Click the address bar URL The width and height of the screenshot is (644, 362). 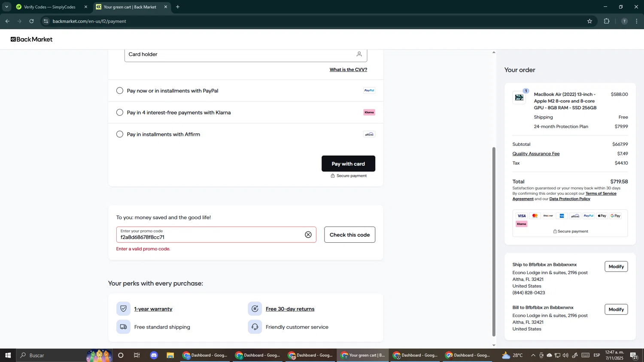tap(89, 21)
